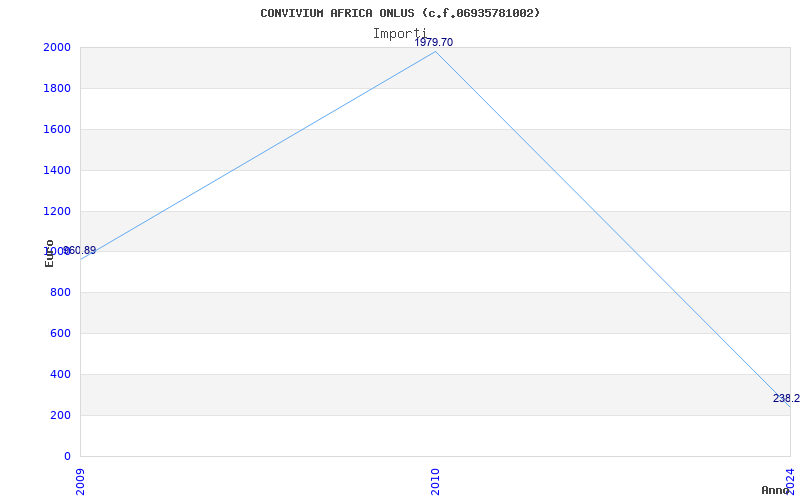Viewport: 800px width, 500px height.
Task: Click the 800 y-axis tick value
Action: tap(60, 292)
